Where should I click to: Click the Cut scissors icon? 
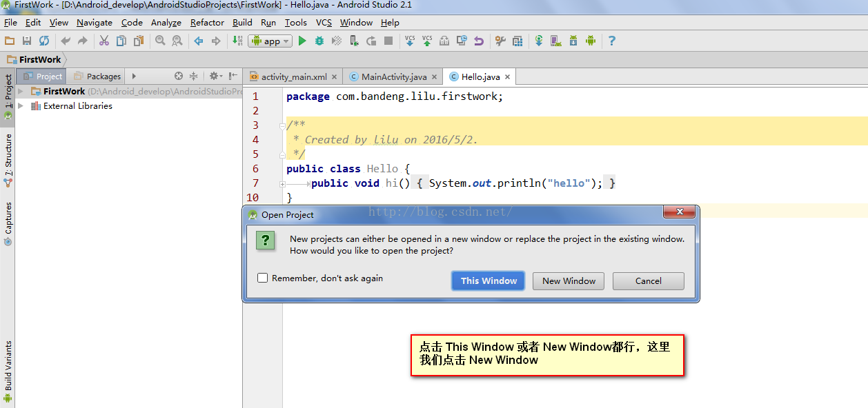[x=104, y=41]
